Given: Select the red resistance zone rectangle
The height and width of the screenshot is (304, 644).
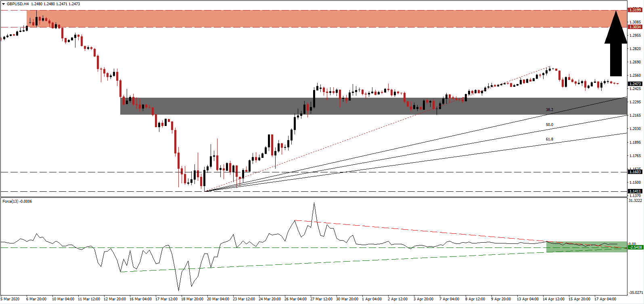Looking at the screenshot, I should click(323, 19).
